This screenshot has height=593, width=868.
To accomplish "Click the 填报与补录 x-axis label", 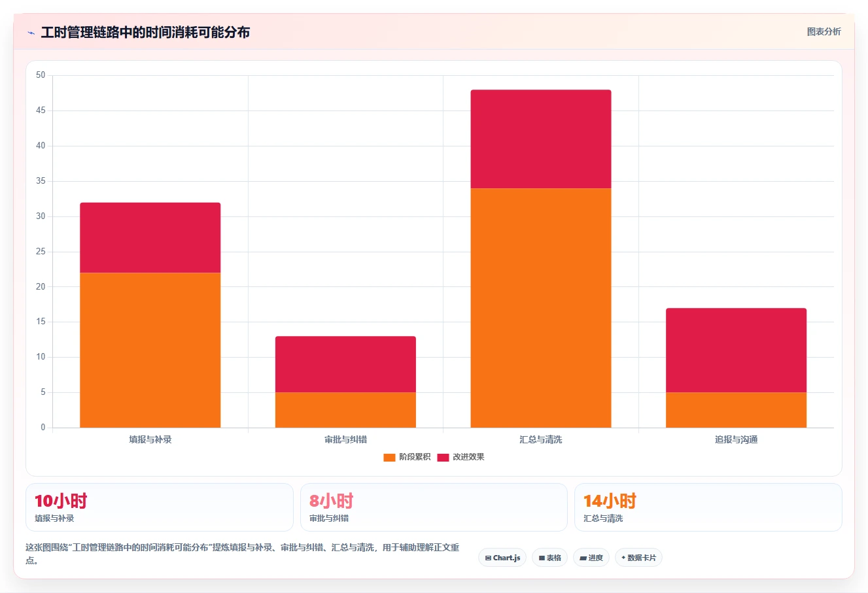I will (x=150, y=439).
